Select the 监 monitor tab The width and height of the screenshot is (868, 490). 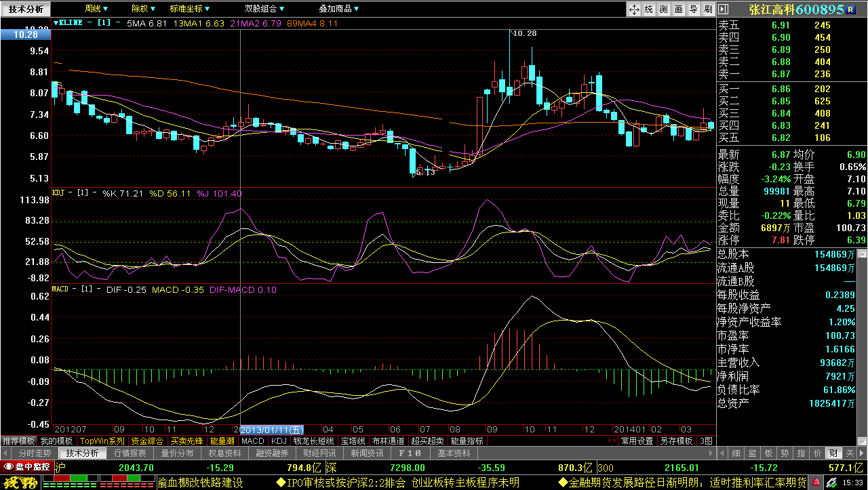click(x=752, y=453)
